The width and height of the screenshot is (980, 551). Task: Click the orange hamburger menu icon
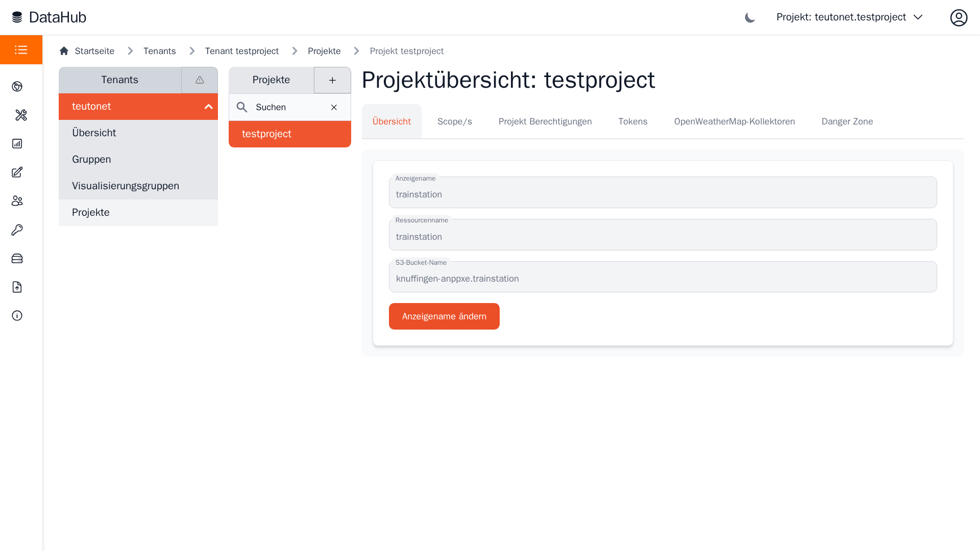[21, 49]
